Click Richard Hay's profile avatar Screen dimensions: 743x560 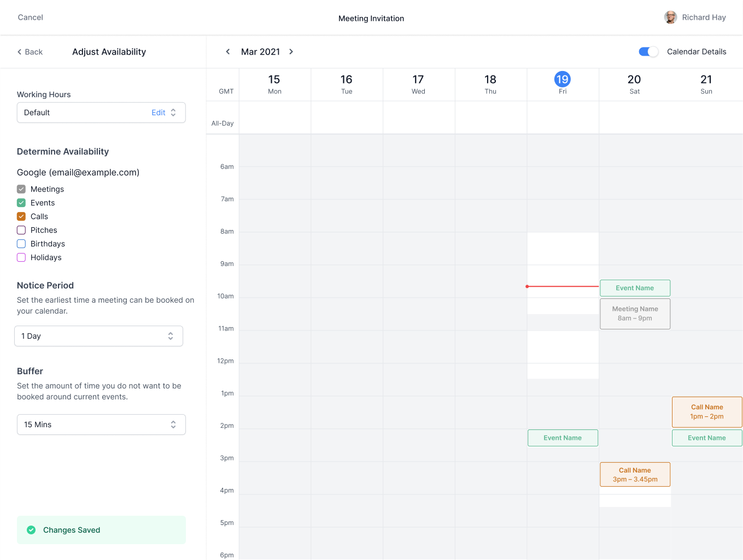[x=670, y=17]
